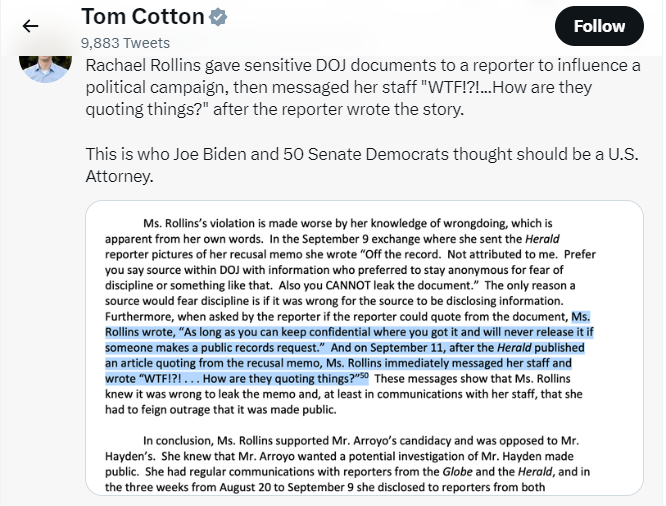Select the tweet's first paragraph about Rachael Rollins
The image size is (666, 506).
coord(363,87)
